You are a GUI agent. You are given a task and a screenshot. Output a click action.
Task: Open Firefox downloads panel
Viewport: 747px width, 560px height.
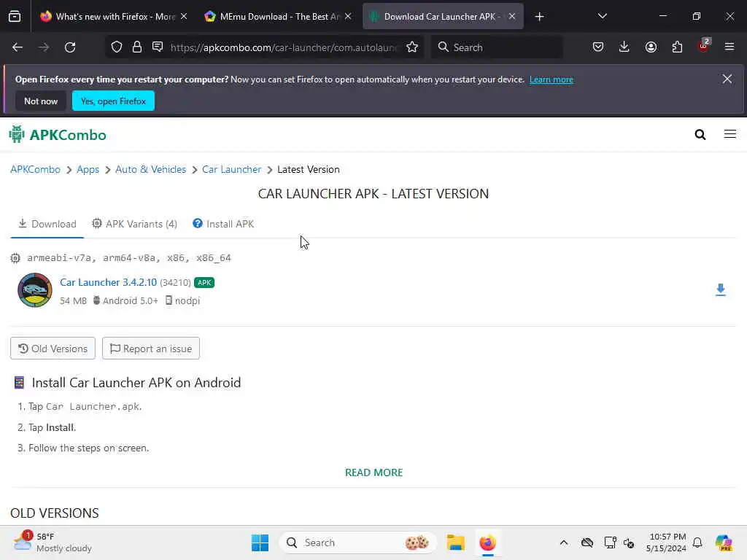[624, 47]
